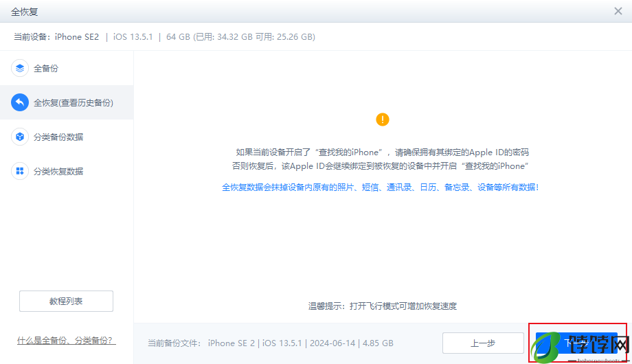The image size is (632, 364).
Task: Click the 温馨提示 airplane mode tip text
Action: [382, 306]
